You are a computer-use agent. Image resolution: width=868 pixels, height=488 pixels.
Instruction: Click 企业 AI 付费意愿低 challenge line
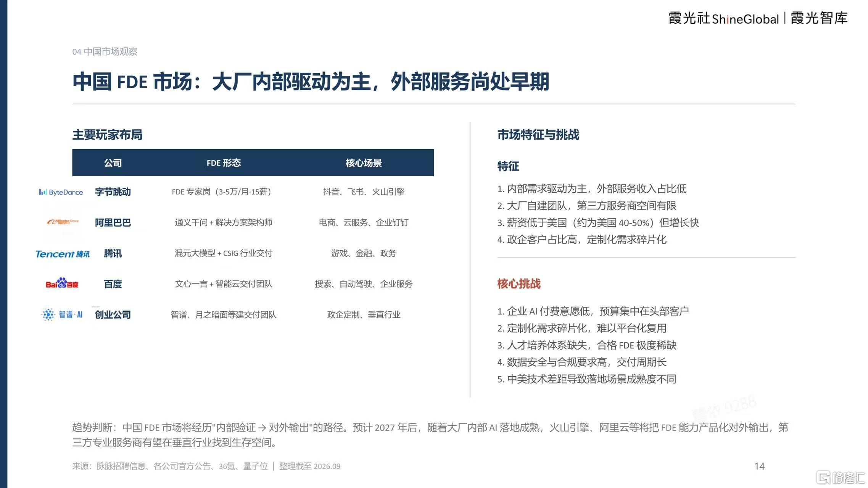click(x=593, y=311)
